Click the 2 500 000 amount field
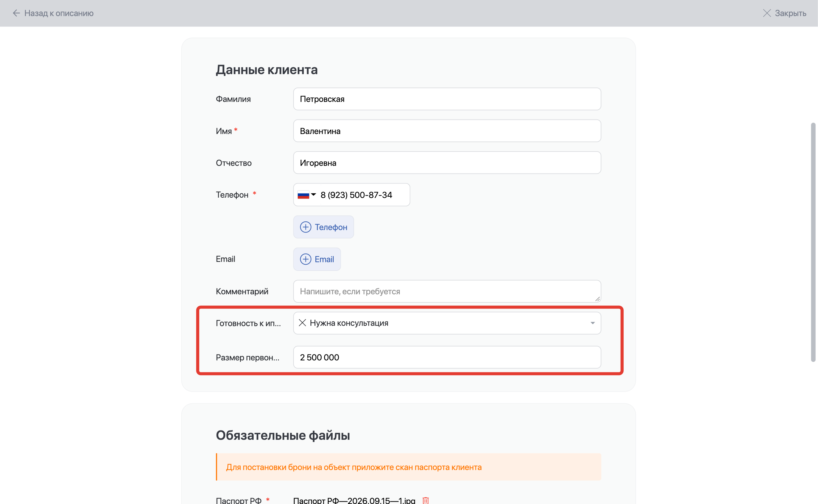The image size is (818, 504). [x=447, y=357]
